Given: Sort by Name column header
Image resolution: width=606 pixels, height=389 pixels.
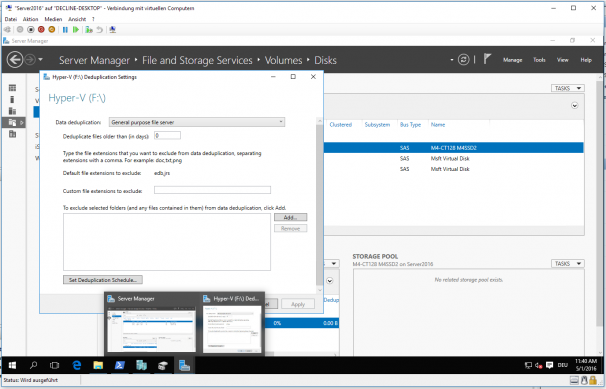Looking at the screenshot, I should [x=438, y=125].
